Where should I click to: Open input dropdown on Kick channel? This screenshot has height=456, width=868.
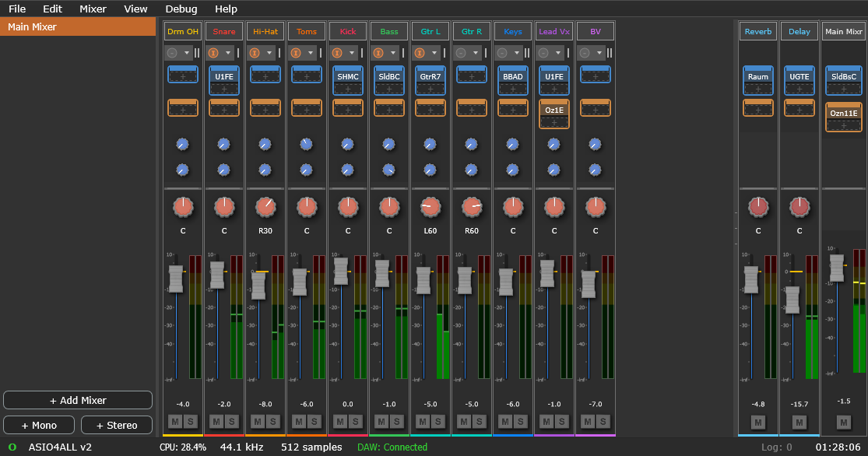[x=352, y=53]
